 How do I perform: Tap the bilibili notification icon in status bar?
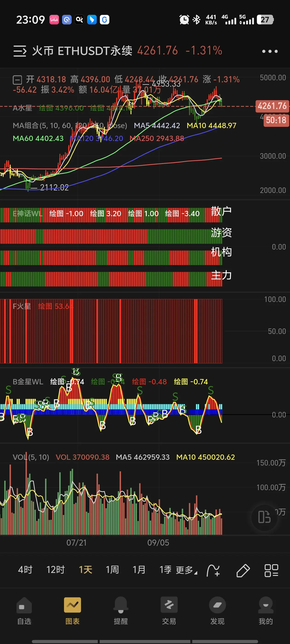pyautogui.click(x=54, y=20)
